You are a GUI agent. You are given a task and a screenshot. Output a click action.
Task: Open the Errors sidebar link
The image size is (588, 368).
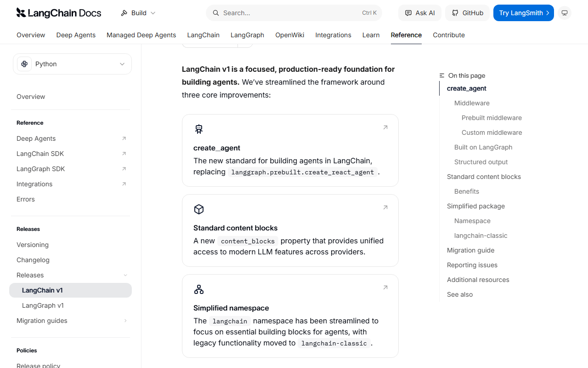pyautogui.click(x=26, y=199)
